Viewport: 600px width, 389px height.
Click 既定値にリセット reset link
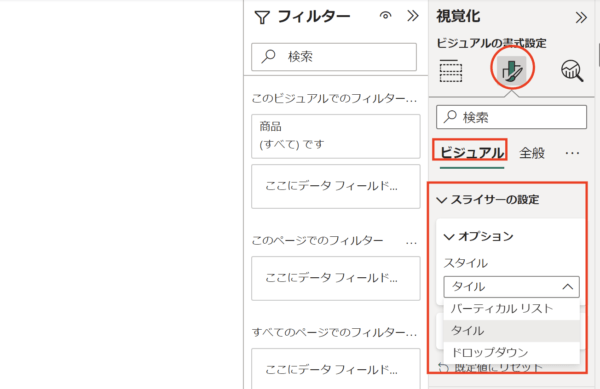(x=491, y=368)
